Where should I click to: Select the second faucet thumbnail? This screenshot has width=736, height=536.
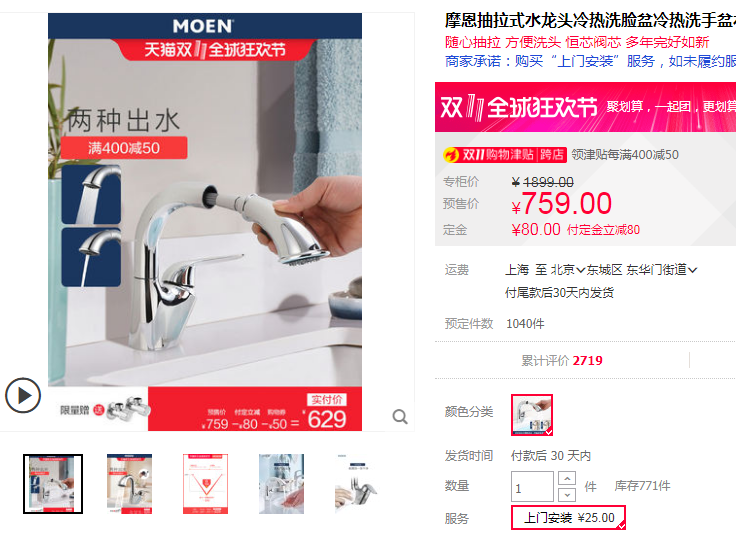pyautogui.click(x=129, y=484)
